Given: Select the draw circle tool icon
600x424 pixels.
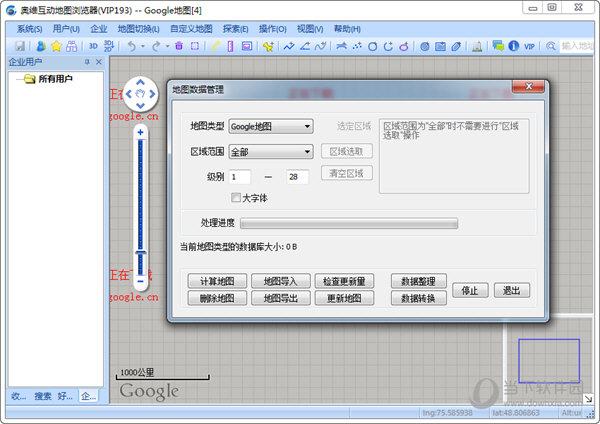Looking at the screenshot, I should point(372,46).
